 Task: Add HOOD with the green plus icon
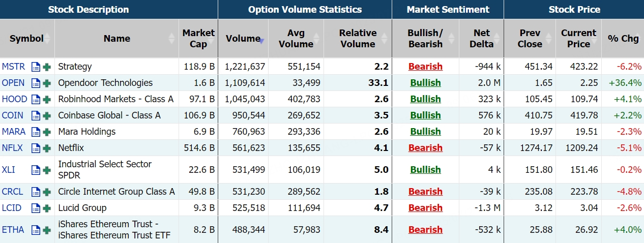pyautogui.click(x=47, y=100)
